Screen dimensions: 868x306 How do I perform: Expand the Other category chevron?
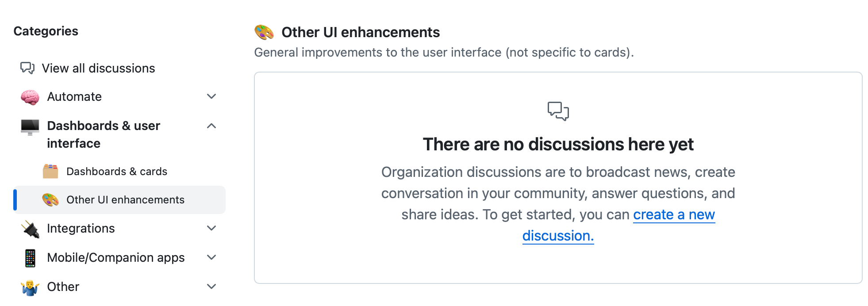click(211, 287)
